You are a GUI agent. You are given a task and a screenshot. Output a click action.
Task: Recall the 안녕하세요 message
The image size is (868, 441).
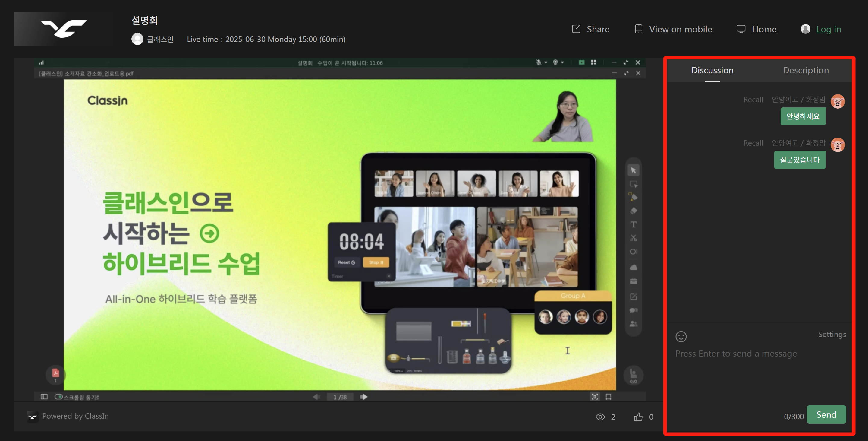coord(753,100)
